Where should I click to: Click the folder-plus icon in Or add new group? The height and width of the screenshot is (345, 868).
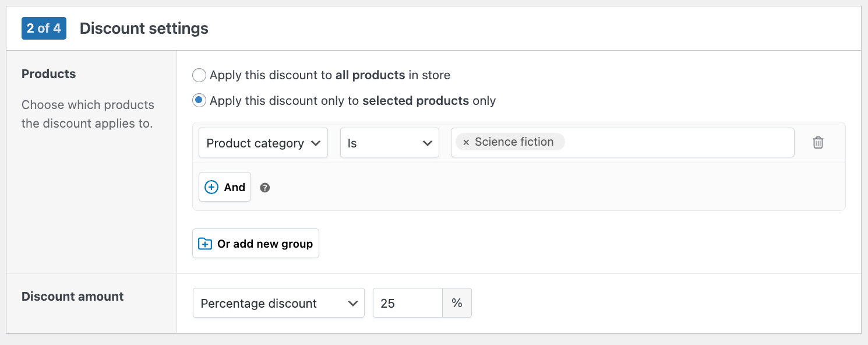coord(205,243)
